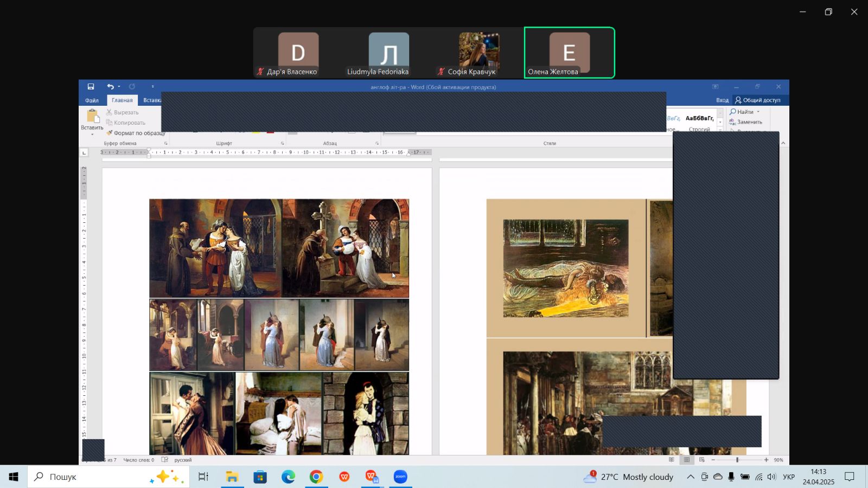This screenshot has width=868, height=488.
Task: Switch to Read Mode view in status bar
Action: 672,460
